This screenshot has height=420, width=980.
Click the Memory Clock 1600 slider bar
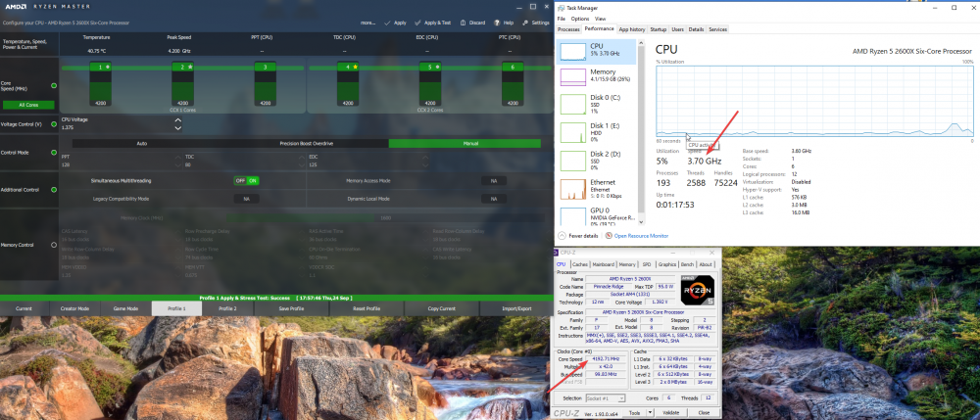click(385, 218)
